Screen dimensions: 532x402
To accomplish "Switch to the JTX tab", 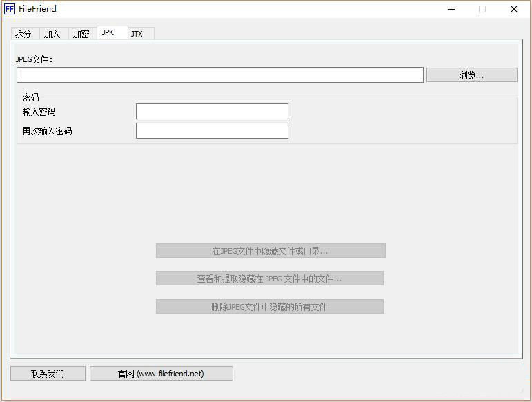I will coord(139,34).
